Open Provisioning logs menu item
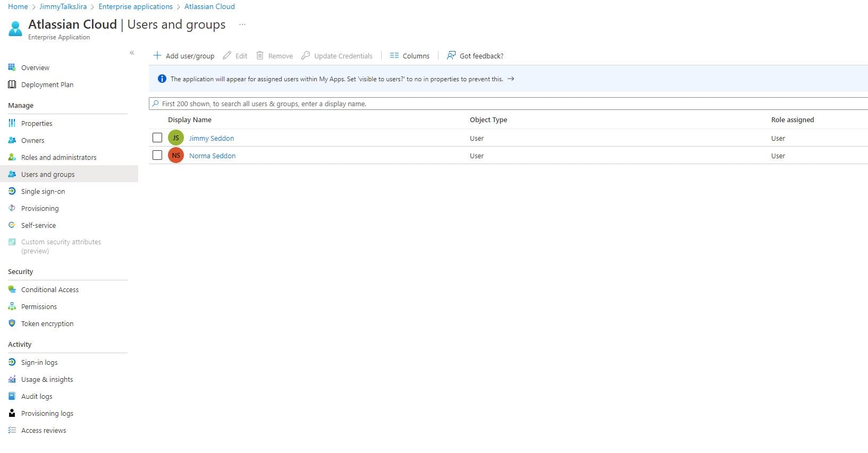The height and width of the screenshot is (453, 868). click(x=47, y=413)
